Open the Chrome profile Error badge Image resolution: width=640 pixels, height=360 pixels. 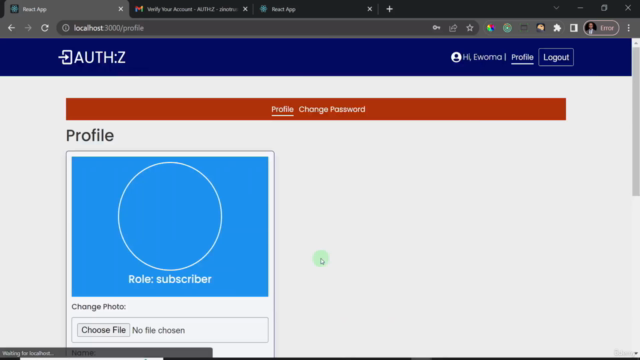(x=601, y=28)
